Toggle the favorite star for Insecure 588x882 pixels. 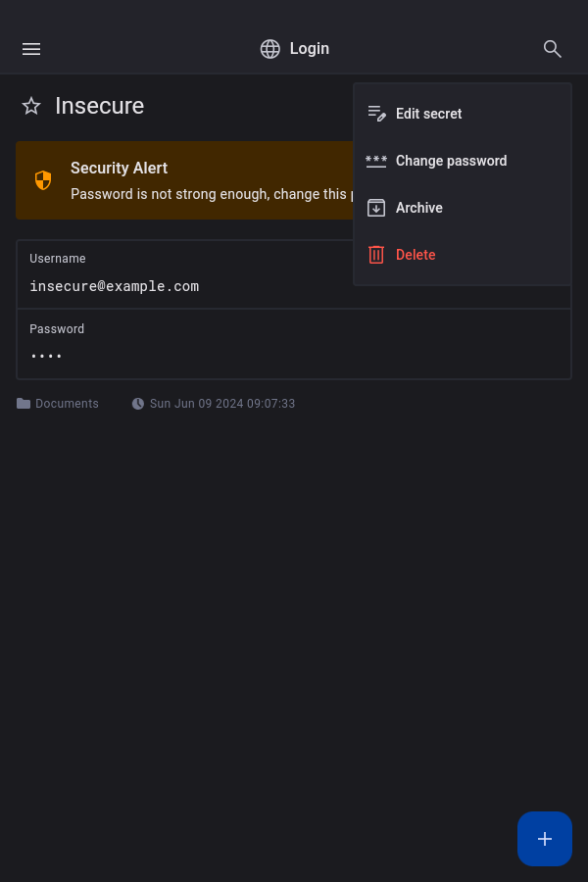pyautogui.click(x=31, y=106)
